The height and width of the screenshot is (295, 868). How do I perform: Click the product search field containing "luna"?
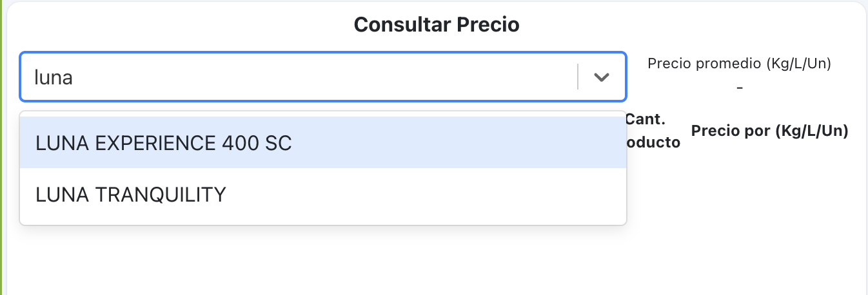click(297, 77)
